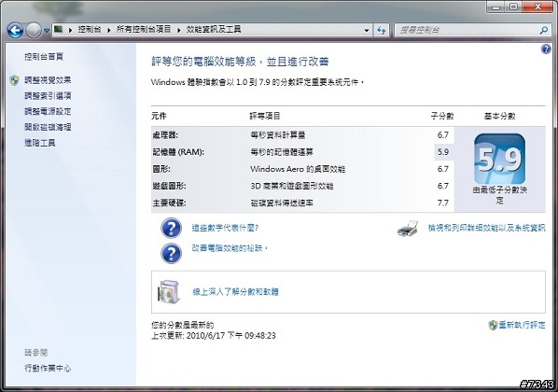Open 進階工具 in the sidebar
Image resolution: width=558 pixels, height=392 pixels.
40,143
